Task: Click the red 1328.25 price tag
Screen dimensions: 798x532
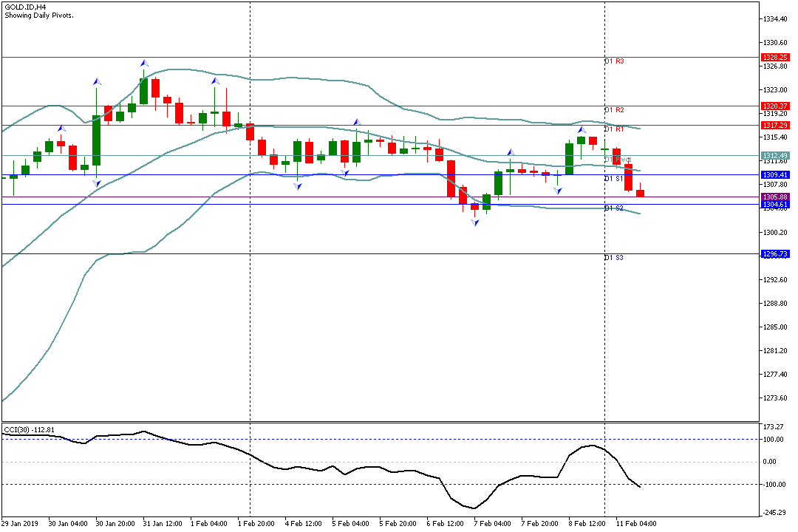Action: (x=775, y=57)
